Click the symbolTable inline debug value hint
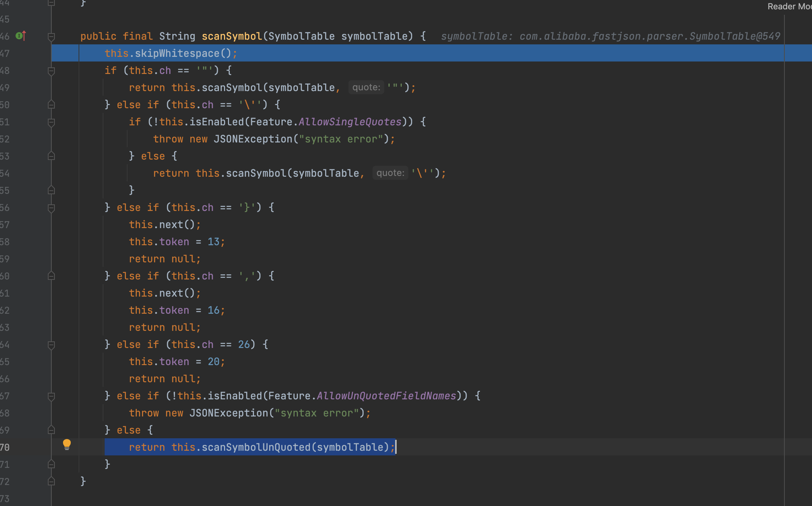 coord(610,36)
